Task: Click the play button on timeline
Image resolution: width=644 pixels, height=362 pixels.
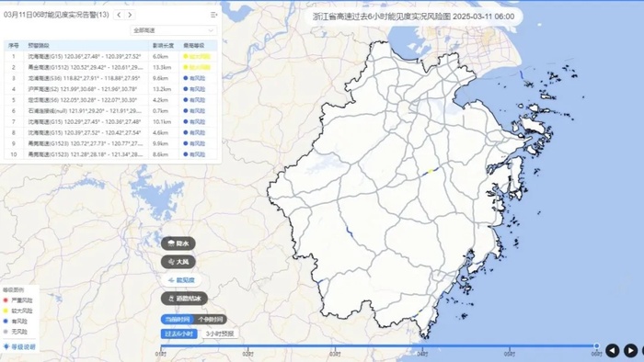Action: tap(630, 351)
